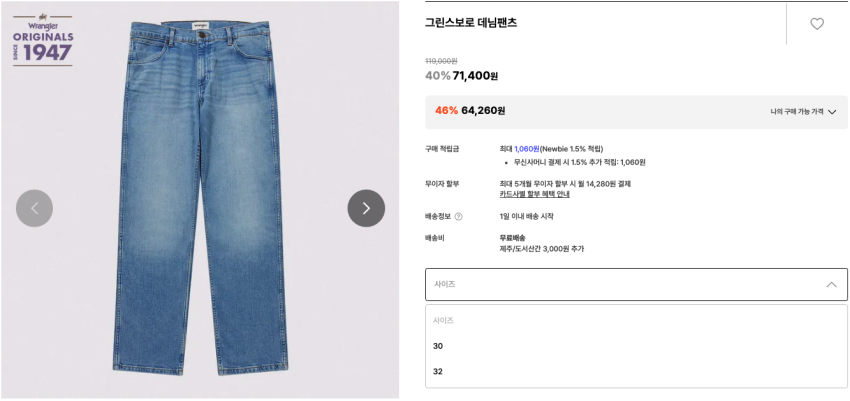Click the 1,060원 reward points amount
The width and height of the screenshot is (850, 401).
click(x=527, y=148)
